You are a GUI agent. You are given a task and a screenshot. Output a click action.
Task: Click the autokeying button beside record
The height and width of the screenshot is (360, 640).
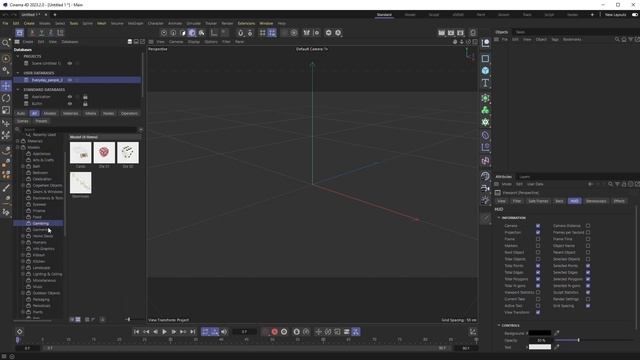284,332
